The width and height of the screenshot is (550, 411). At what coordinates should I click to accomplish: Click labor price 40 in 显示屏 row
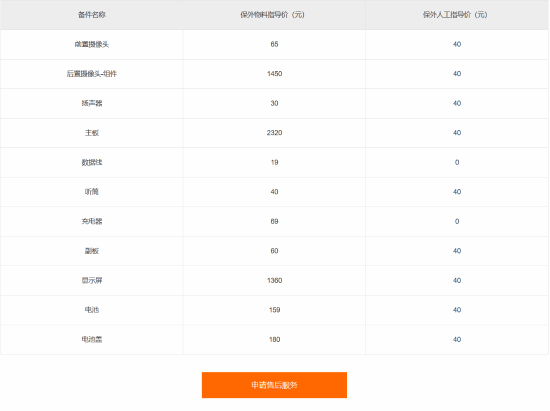coord(457,280)
